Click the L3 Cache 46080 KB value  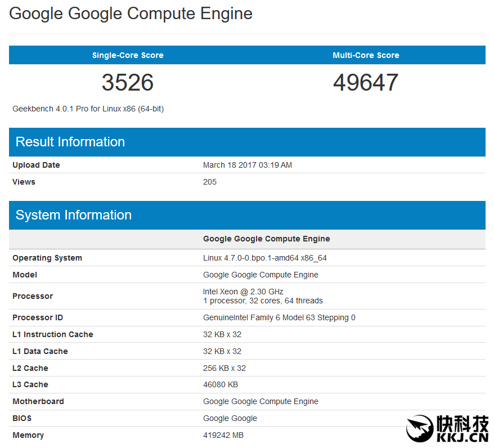221,384
